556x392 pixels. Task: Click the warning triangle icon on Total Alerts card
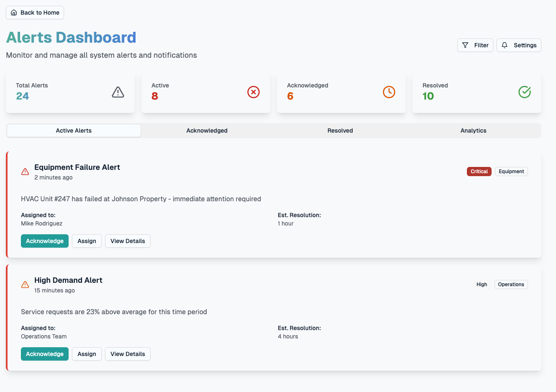[x=118, y=92]
